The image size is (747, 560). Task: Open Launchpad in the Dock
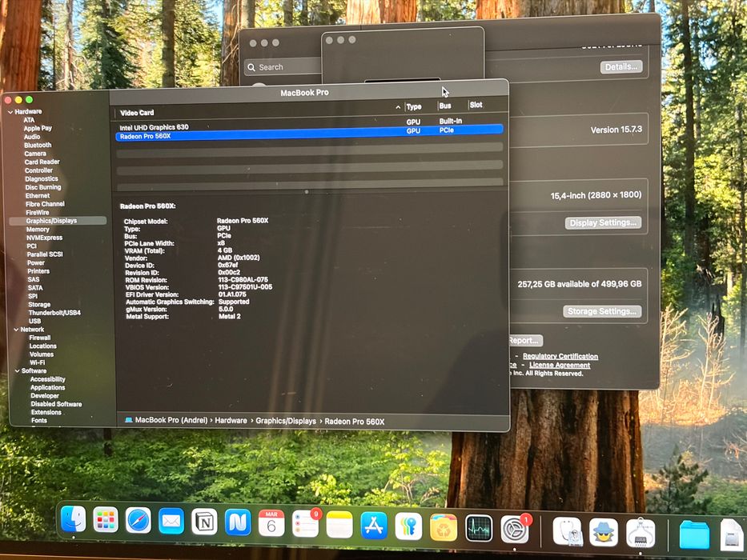pyautogui.click(x=106, y=519)
